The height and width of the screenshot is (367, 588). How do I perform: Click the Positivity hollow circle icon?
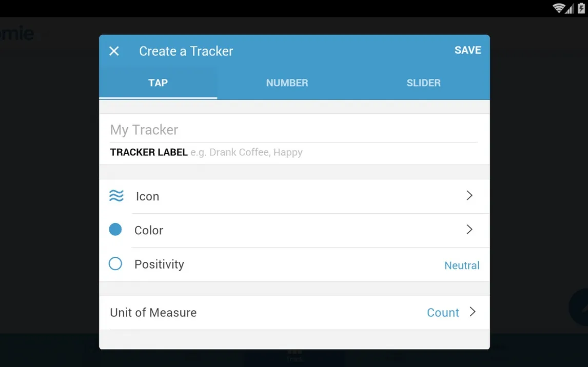[115, 264]
